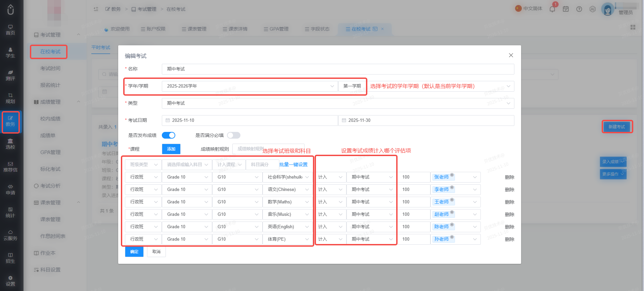Open the 类型 期中考试 dropdown
This screenshot has height=291, width=644.
pos(338,103)
